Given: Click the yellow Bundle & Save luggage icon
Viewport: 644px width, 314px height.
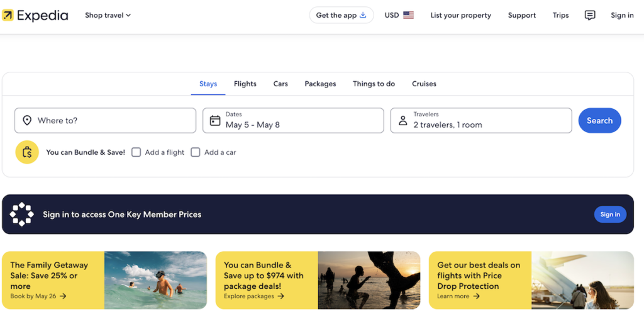Looking at the screenshot, I should (27, 152).
